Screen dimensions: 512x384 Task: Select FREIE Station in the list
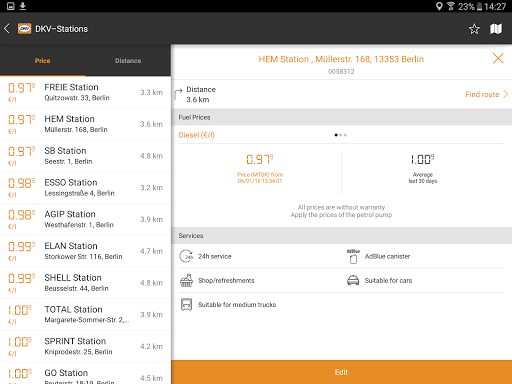pyautogui.click(x=85, y=92)
